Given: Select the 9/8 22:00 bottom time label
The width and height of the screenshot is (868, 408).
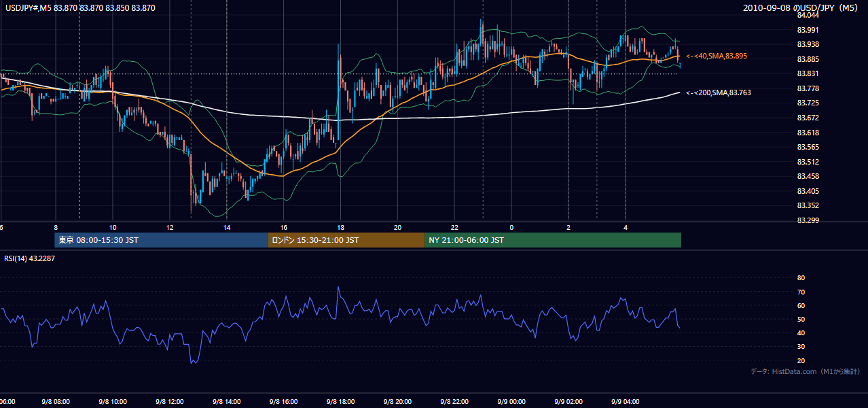Looking at the screenshot, I should pos(455,402).
